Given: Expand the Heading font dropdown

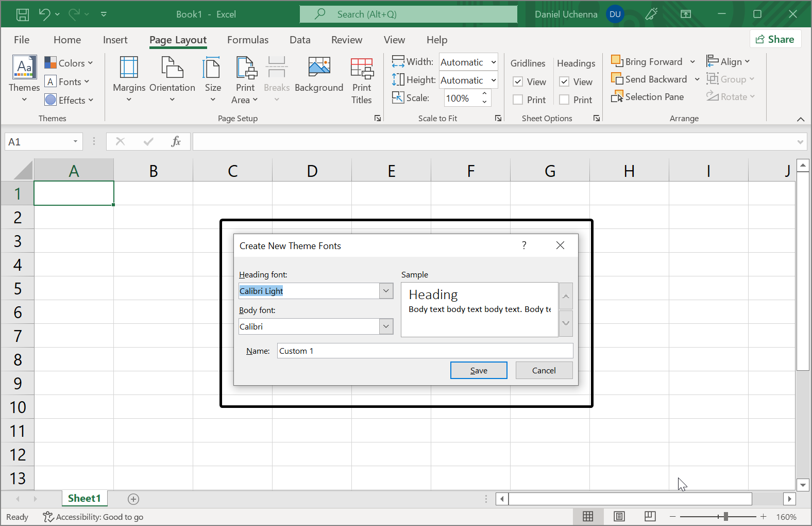Looking at the screenshot, I should click(x=386, y=291).
